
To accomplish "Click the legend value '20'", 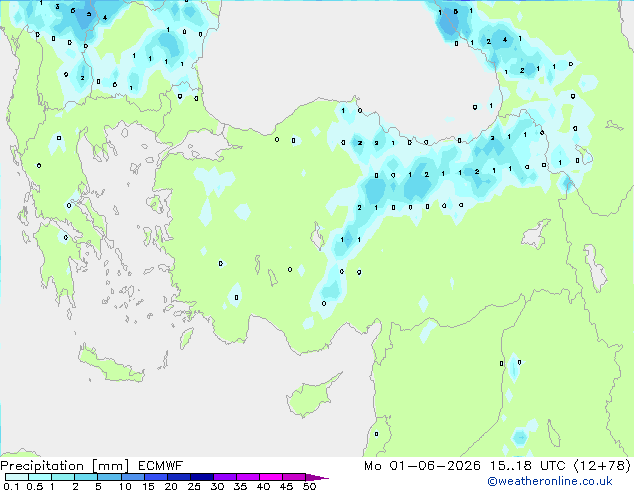I will pyautogui.click(x=171, y=486).
